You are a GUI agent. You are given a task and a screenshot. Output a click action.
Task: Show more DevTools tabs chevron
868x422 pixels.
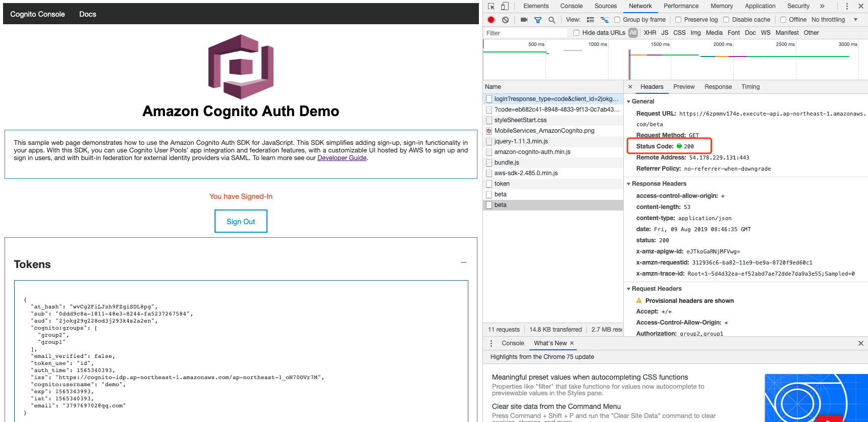pyautogui.click(x=822, y=6)
